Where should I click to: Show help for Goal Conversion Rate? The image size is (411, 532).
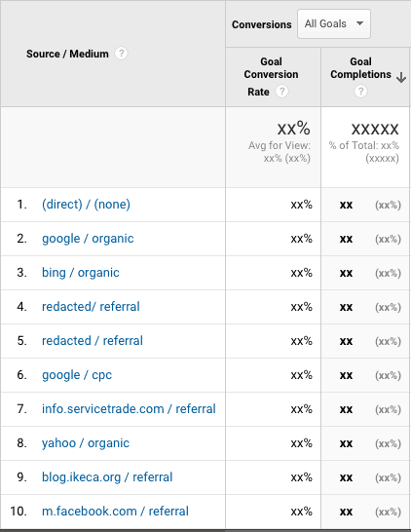coord(281,92)
